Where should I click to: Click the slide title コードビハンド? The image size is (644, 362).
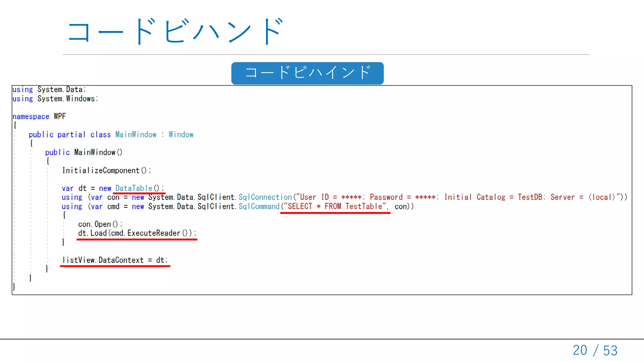[175, 31]
